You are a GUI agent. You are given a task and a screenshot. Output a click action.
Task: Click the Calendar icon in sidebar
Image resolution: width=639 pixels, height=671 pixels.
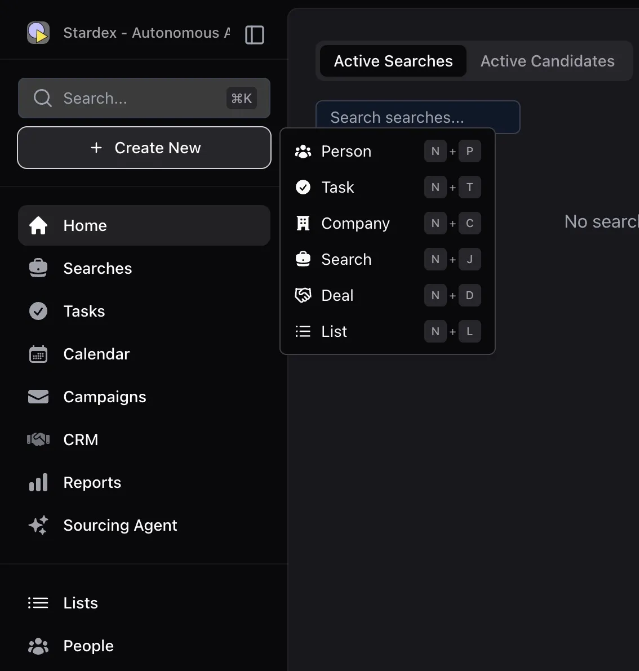[x=38, y=354]
